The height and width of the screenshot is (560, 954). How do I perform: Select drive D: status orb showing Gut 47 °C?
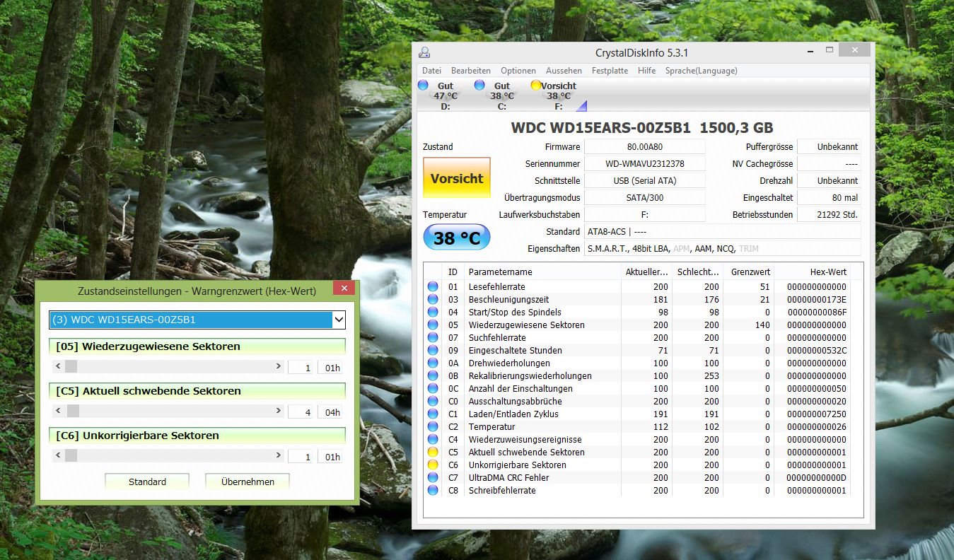click(x=423, y=85)
